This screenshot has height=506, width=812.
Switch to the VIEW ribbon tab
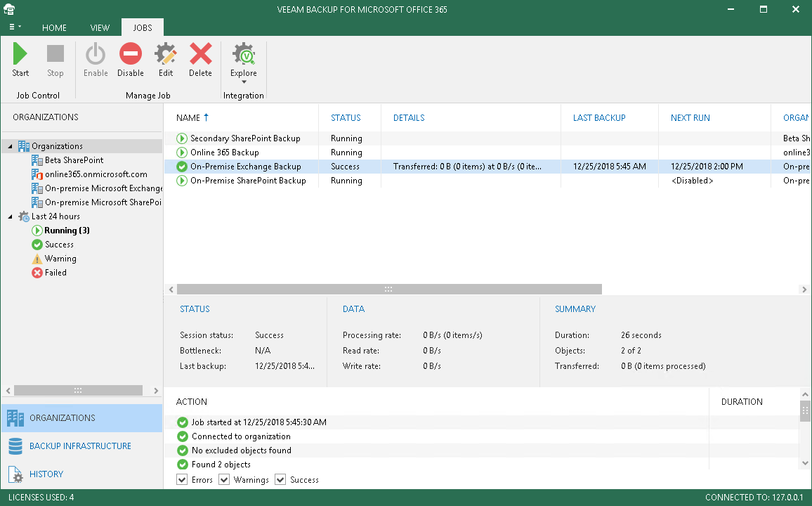100,27
